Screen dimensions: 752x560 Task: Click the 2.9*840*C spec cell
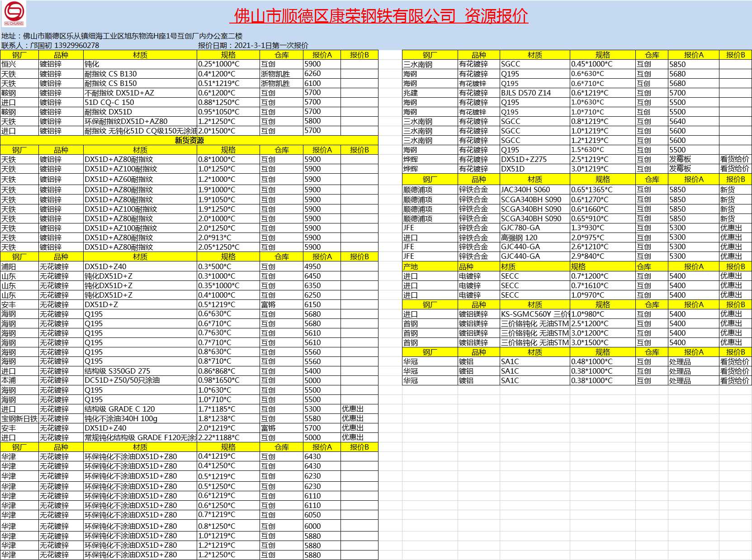click(603, 256)
